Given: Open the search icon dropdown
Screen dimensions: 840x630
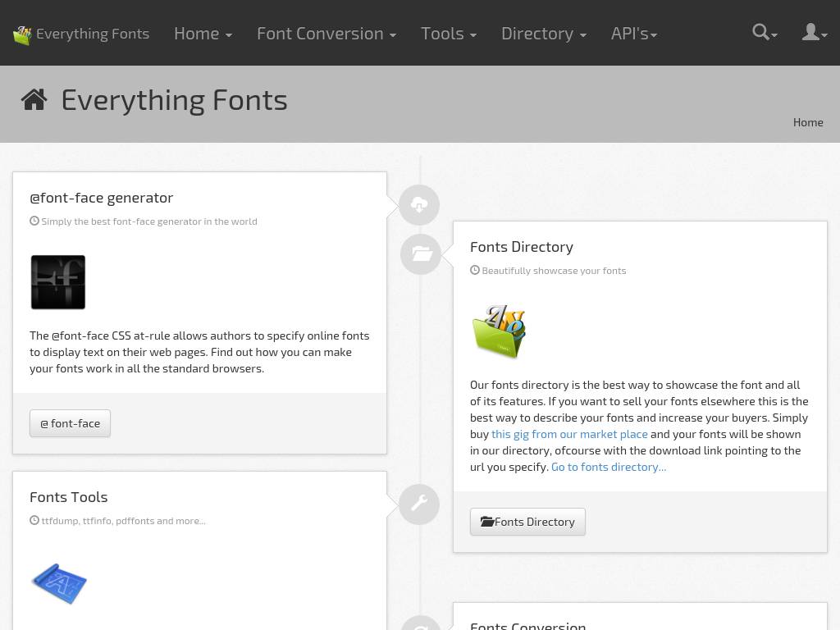Looking at the screenshot, I should point(764,33).
